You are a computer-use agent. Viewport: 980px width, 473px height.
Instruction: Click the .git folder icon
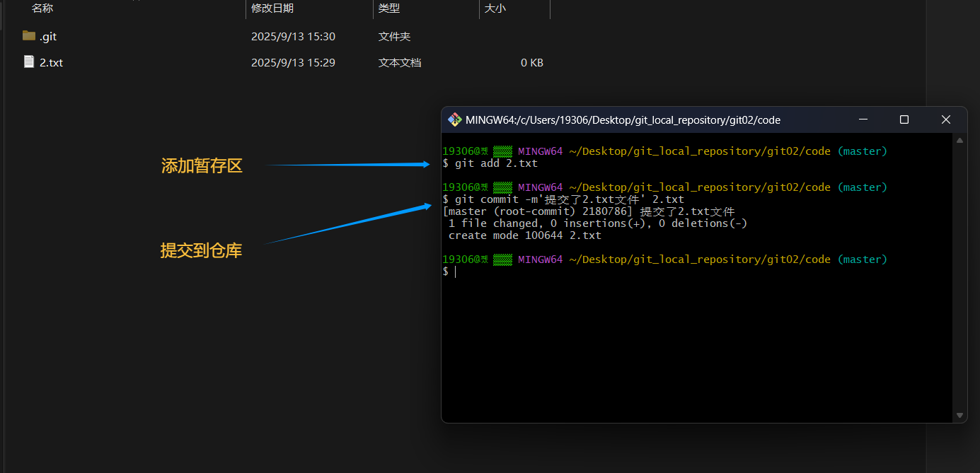pos(29,36)
